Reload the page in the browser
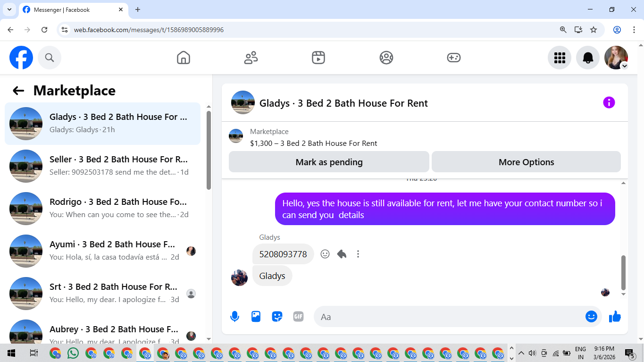Viewport: 644px width, 362px height. point(44,30)
